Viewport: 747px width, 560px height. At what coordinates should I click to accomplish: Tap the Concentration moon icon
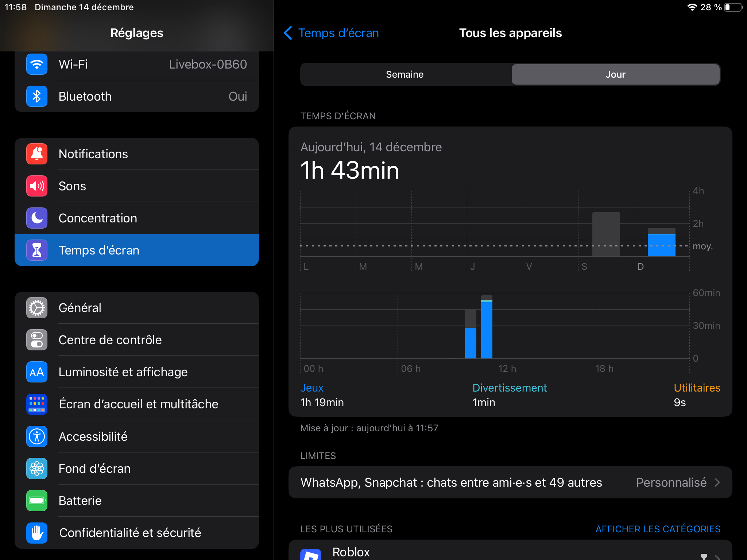tap(37, 218)
